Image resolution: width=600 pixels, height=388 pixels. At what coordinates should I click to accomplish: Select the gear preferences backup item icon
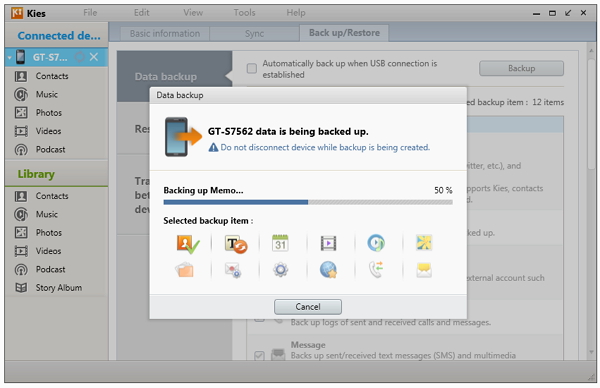(280, 270)
